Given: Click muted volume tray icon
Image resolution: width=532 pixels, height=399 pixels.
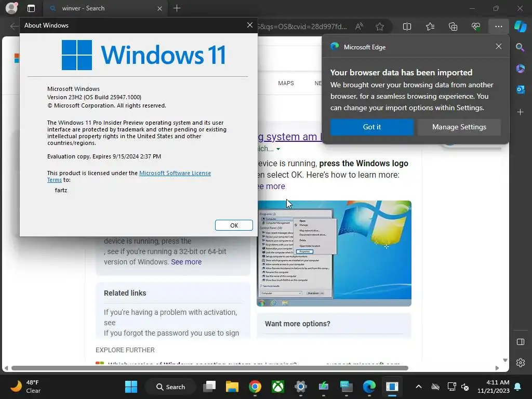Looking at the screenshot, I should coord(465,387).
